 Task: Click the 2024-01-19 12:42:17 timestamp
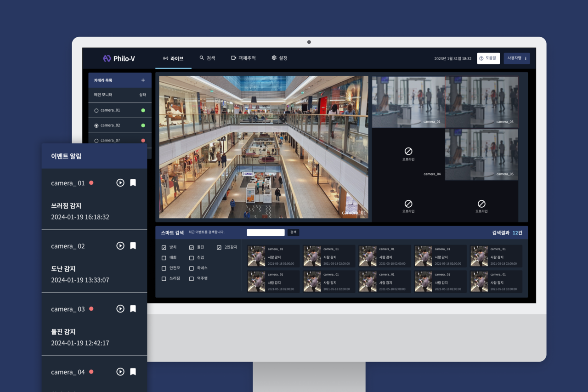[x=80, y=343]
